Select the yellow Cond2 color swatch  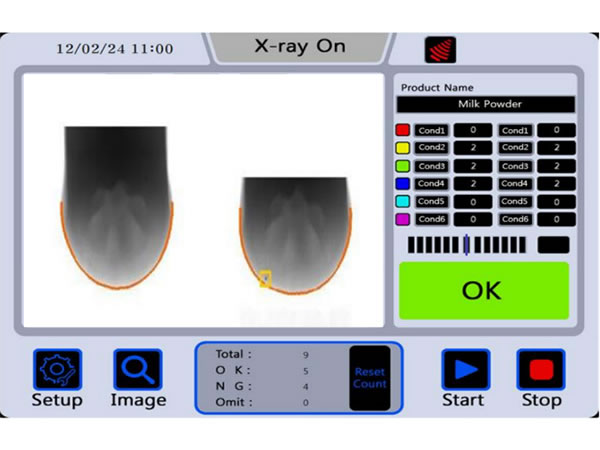click(x=403, y=148)
